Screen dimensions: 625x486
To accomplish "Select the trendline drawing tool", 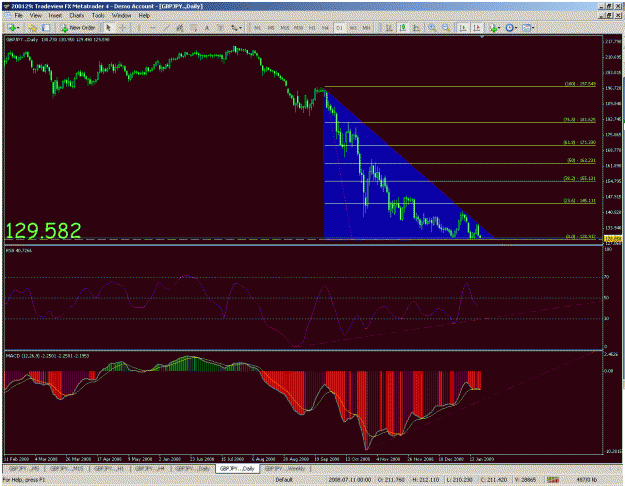I will [x=166, y=28].
